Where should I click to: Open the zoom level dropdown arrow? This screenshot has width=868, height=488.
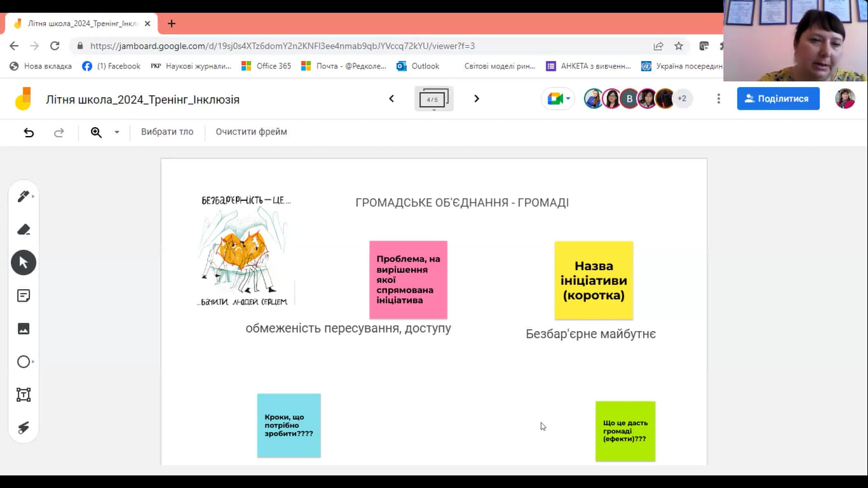[117, 132]
